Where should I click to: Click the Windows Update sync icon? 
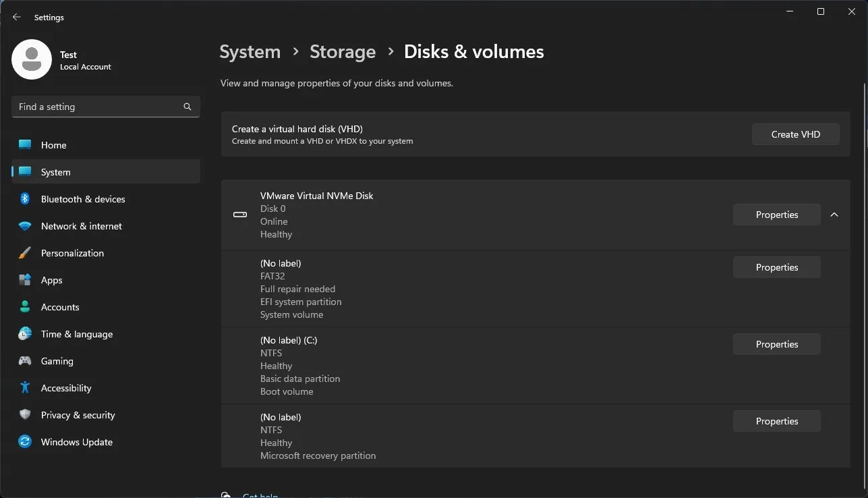pos(25,442)
